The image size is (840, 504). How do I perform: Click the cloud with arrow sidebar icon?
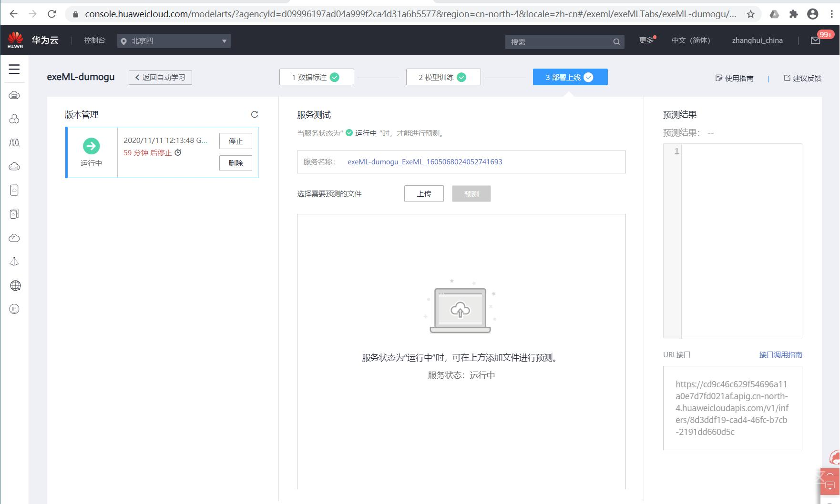[14, 238]
